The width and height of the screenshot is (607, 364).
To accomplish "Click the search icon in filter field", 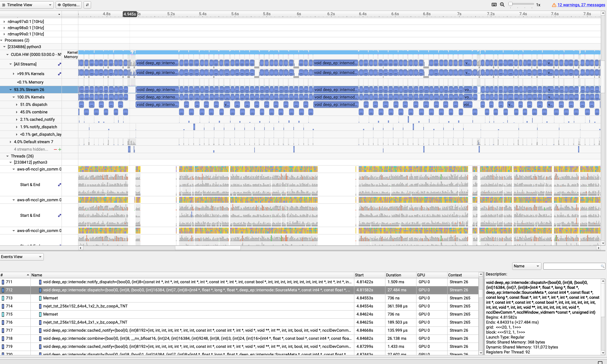I will pyautogui.click(x=602, y=266).
